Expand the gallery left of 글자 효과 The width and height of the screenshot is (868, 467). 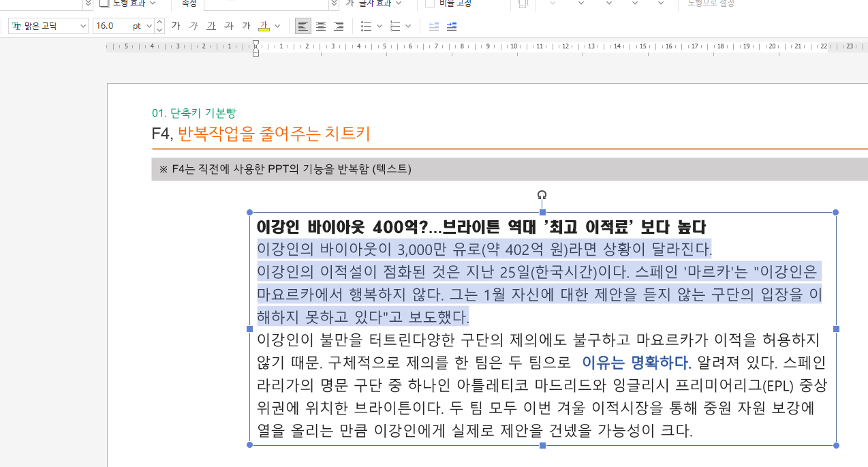pos(334,3)
